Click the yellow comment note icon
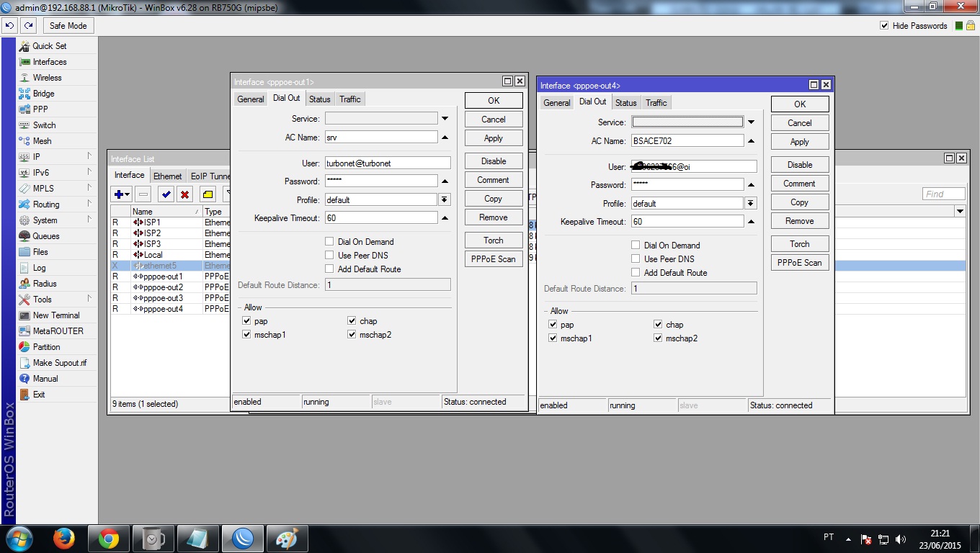 (208, 194)
